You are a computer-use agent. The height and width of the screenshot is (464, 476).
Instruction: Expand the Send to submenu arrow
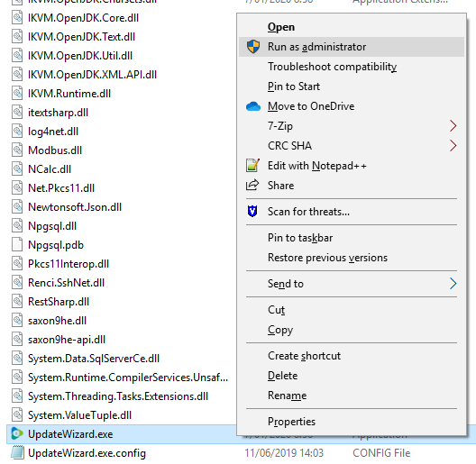(x=453, y=284)
